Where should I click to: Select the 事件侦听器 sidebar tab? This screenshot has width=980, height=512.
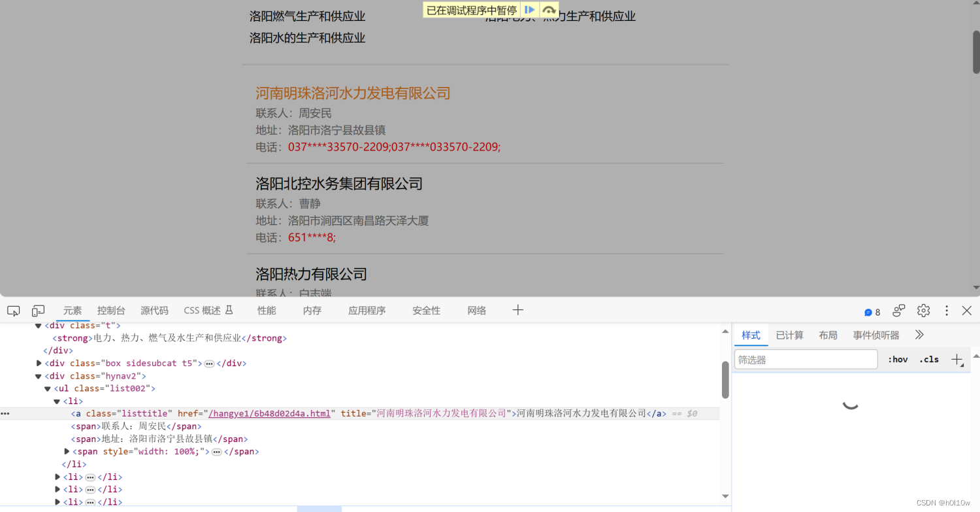(876, 335)
